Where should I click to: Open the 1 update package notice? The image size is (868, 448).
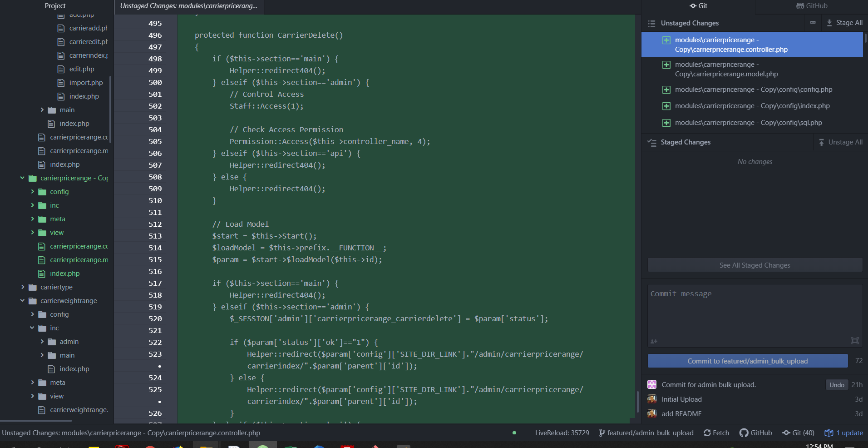[x=843, y=433]
